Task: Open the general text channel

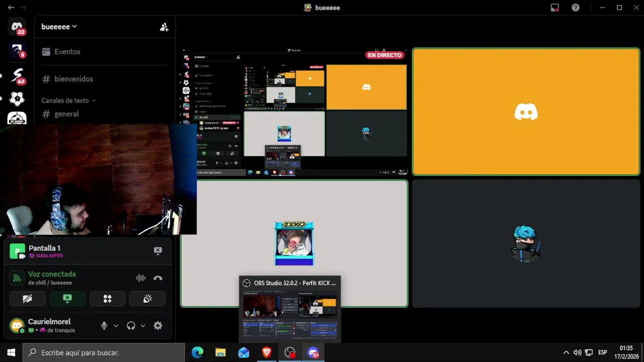Action: (105, 114)
